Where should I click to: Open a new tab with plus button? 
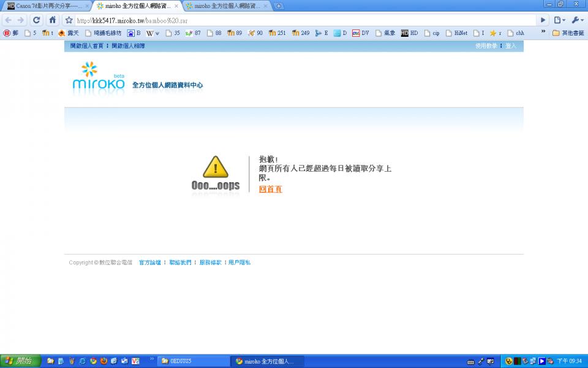click(279, 6)
